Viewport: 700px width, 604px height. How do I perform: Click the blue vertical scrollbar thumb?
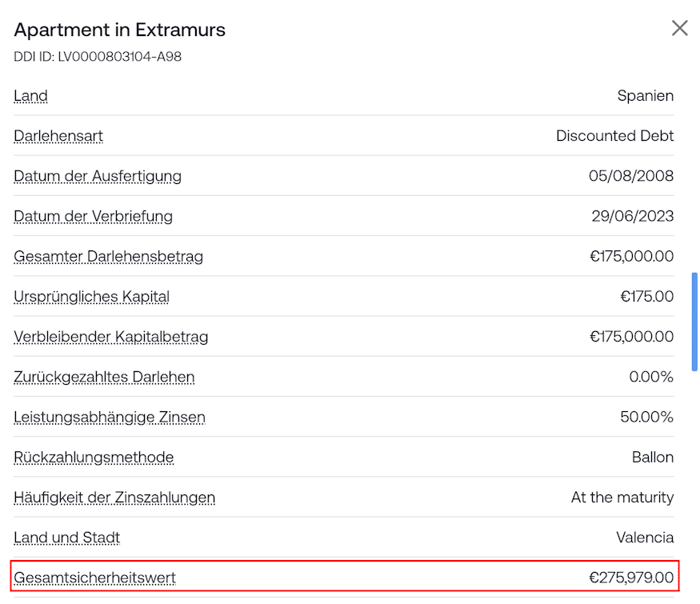pos(694,321)
